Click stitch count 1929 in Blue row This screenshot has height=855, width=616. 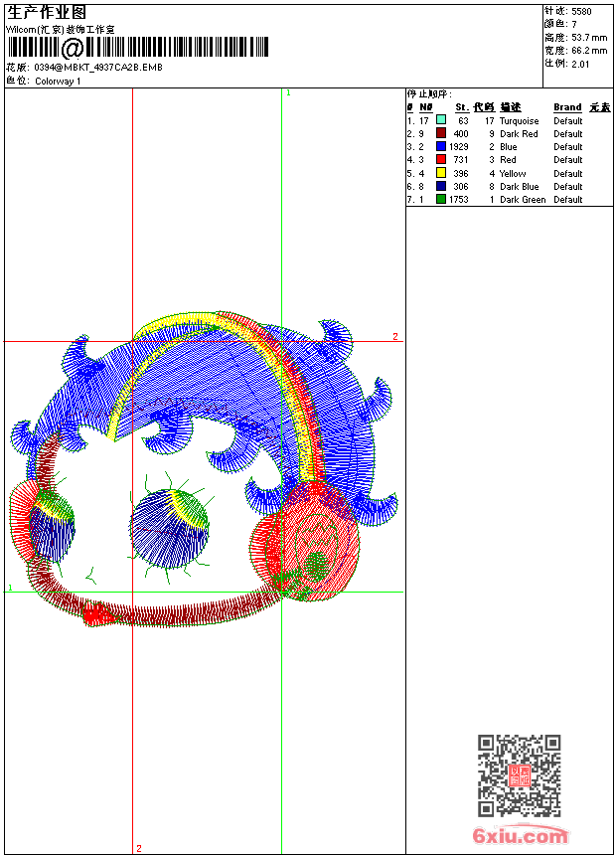click(458, 147)
